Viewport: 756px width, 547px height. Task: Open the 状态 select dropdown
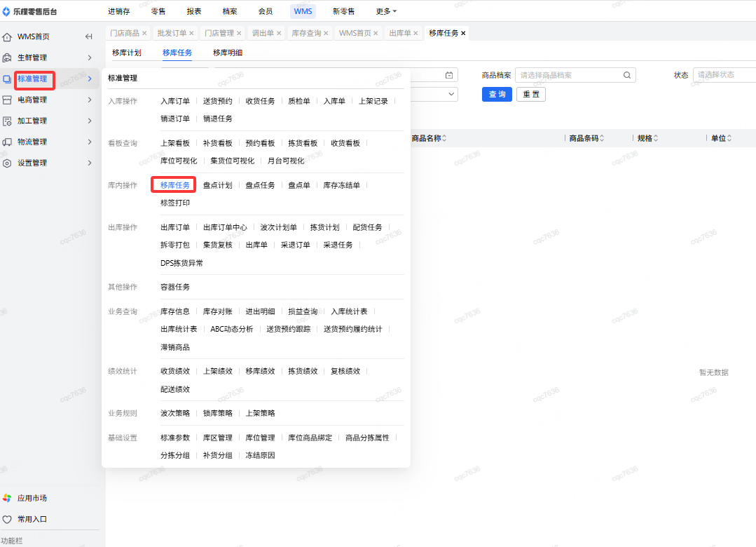[x=724, y=75]
